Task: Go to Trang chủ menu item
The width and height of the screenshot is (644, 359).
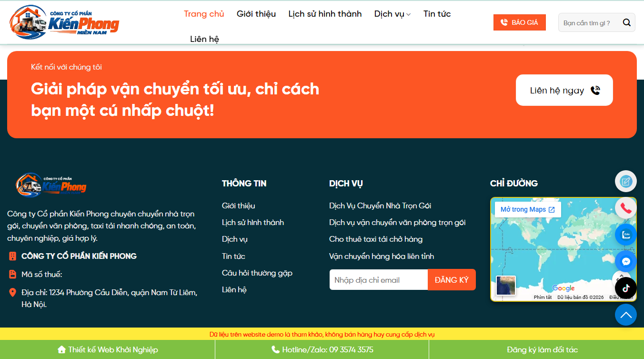Action: 204,14
